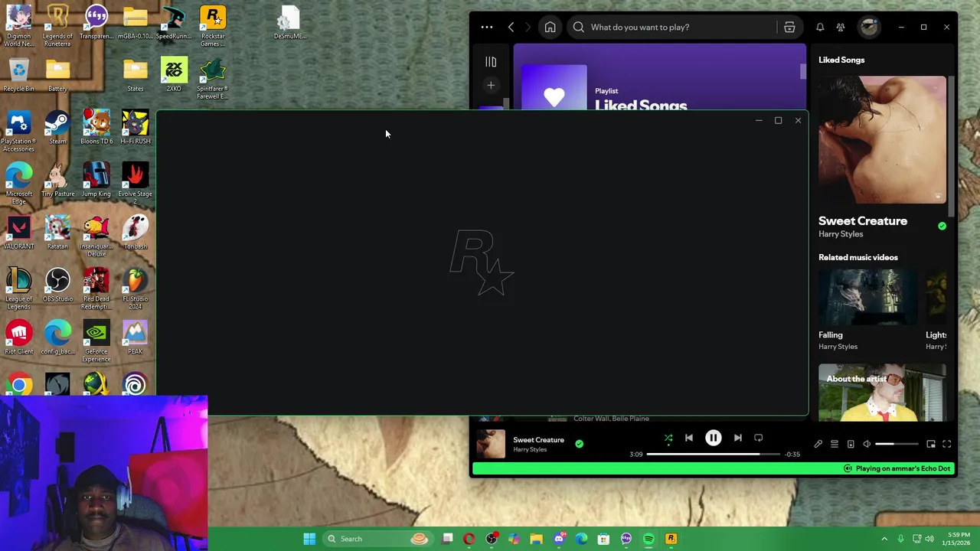Enter Spotify full screen mode
Image resolution: width=980 pixels, height=551 pixels.
947,444
